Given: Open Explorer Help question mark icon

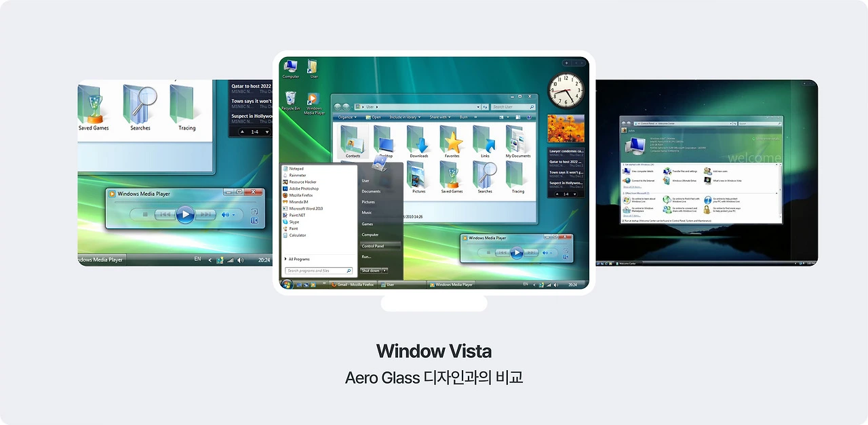Looking at the screenshot, I should tap(529, 117).
